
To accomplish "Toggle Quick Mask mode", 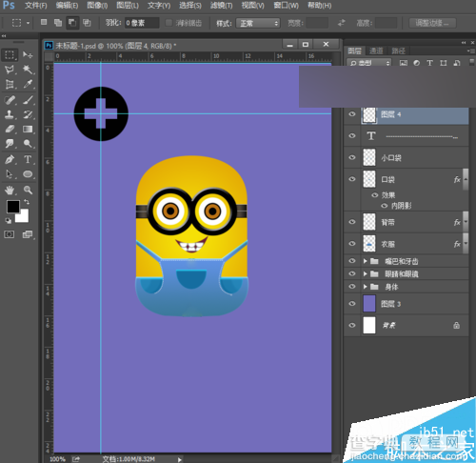I will [x=10, y=234].
